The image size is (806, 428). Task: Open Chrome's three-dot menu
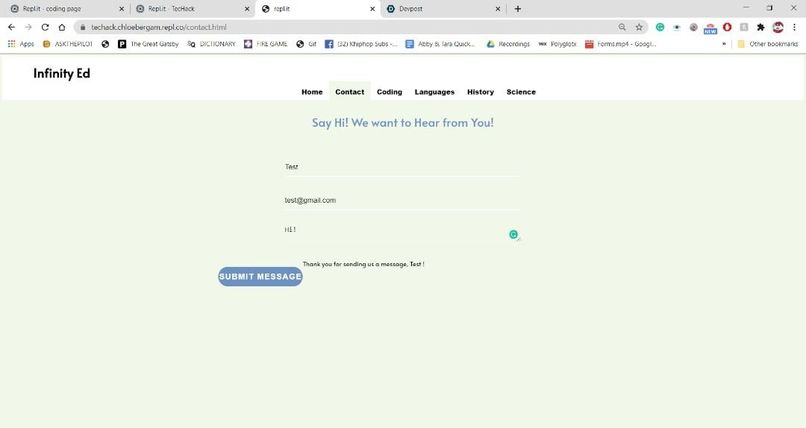click(x=794, y=27)
